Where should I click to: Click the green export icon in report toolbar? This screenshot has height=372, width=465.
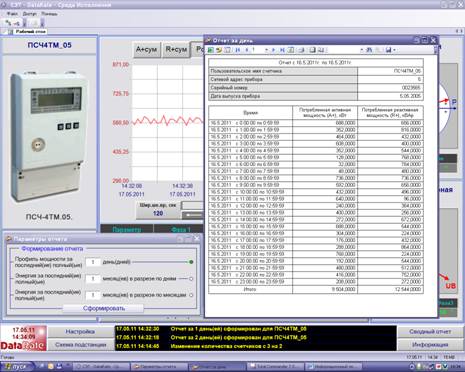tap(211, 50)
